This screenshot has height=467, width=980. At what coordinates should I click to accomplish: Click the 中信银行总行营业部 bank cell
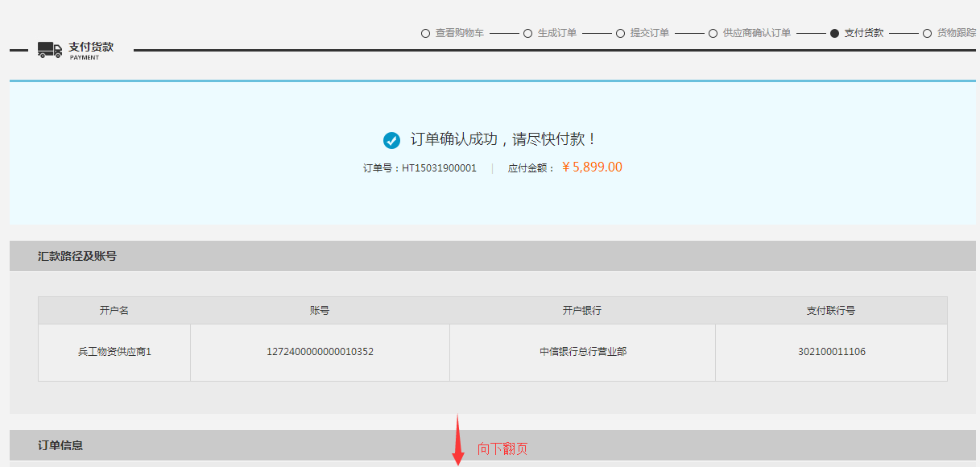(x=582, y=352)
